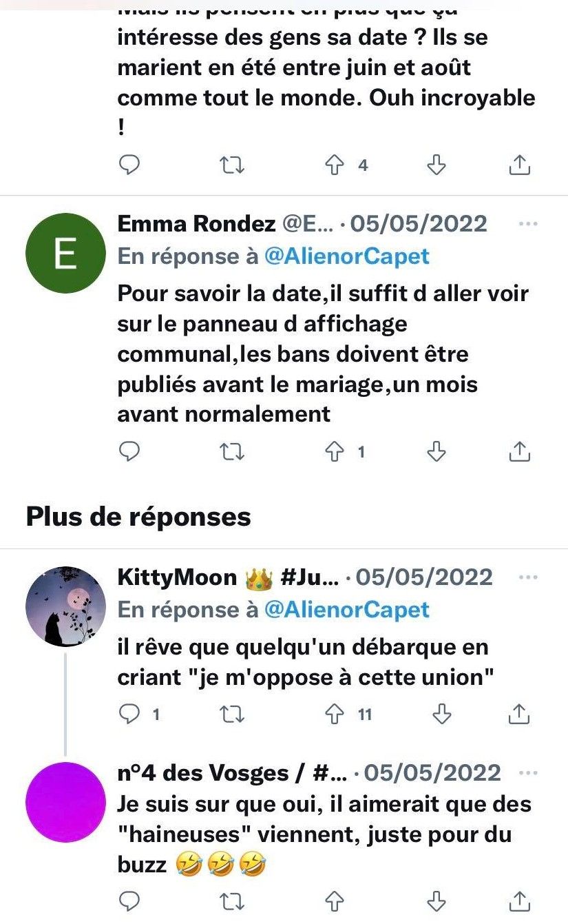Open Emma Rondez's green profile avatar

[x=65, y=253]
